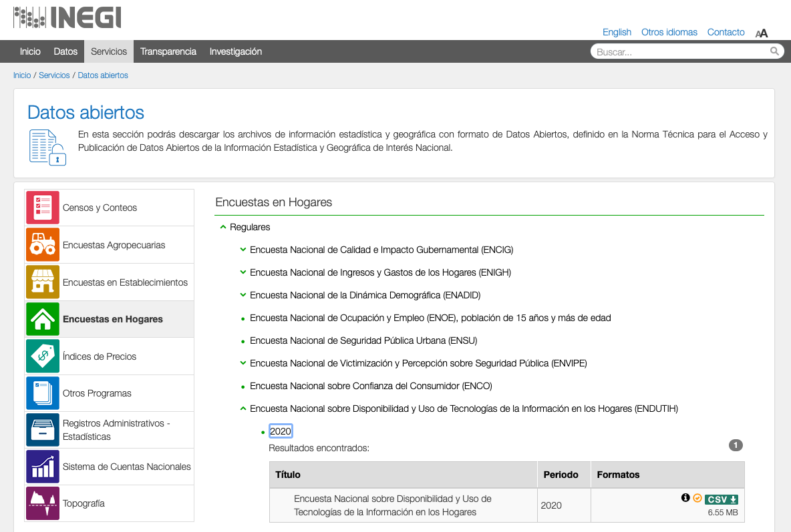Click the Servicios breadcrumb link

pos(55,75)
